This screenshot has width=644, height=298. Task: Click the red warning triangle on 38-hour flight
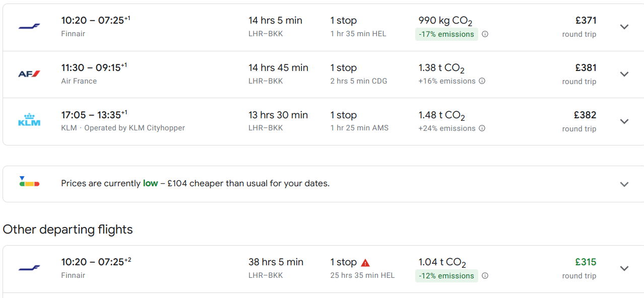pyautogui.click(x=365, y=263)
